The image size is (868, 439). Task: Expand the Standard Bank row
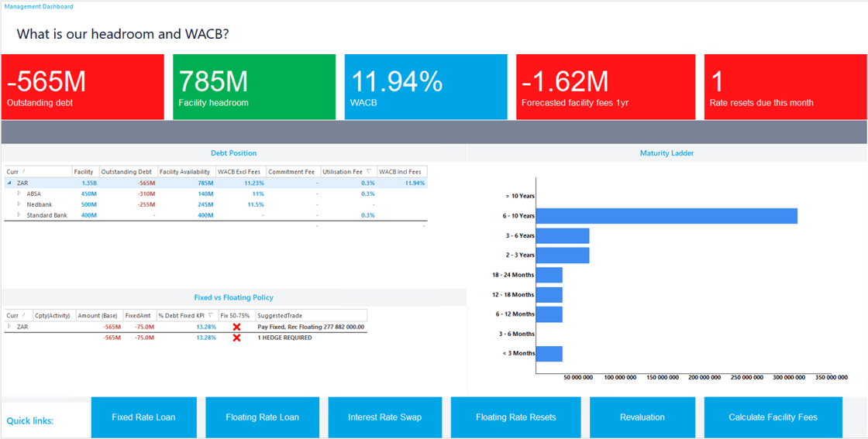click(19, 214)
